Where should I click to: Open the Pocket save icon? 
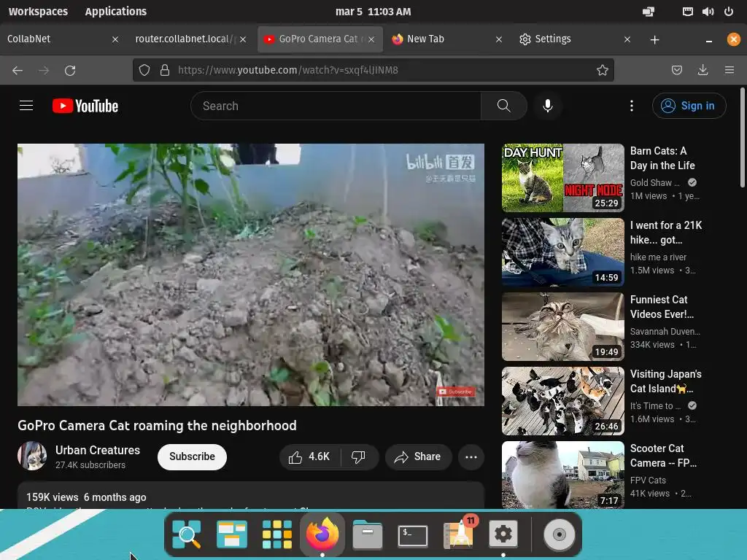click(x=677, y=71)
